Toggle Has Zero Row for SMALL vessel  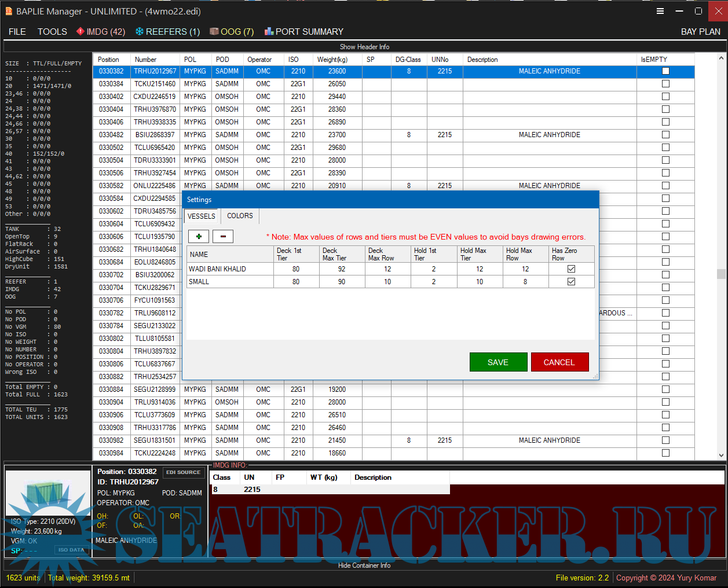point(571,282)
